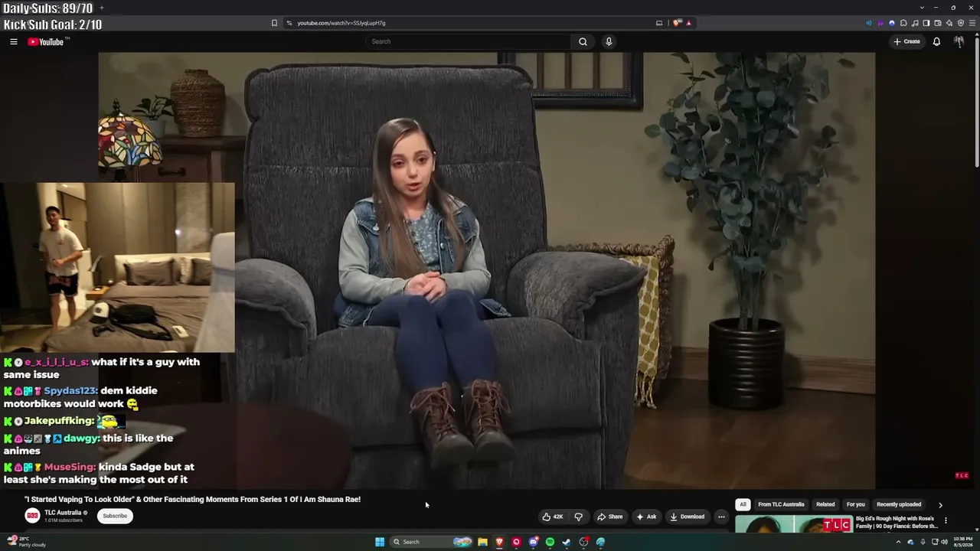Select the Recently uploaded chip

[x=899, y=504]
